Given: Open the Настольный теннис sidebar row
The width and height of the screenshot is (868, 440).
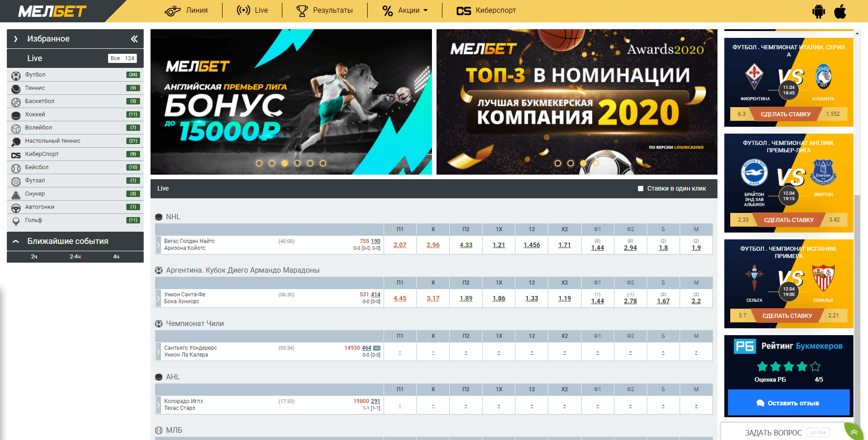Looking at the screenshot, I should click(75, 141).
